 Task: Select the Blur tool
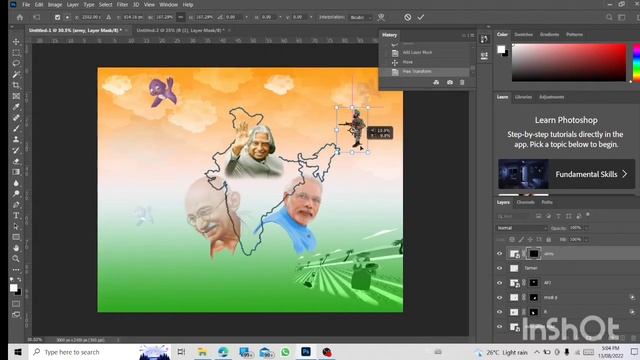(16, 183)
